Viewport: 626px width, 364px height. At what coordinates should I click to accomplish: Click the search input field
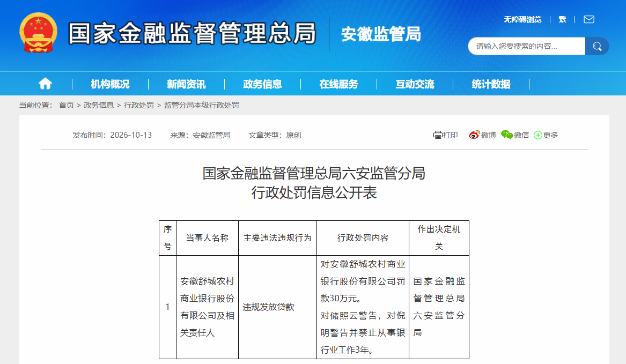click(x=527, y=46)
